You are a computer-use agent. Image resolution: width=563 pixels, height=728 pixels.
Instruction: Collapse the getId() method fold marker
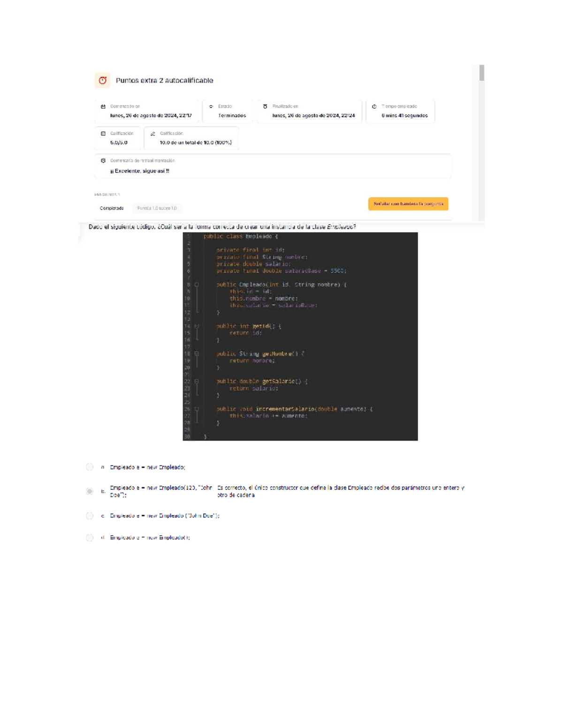click(x=197, y=326)
